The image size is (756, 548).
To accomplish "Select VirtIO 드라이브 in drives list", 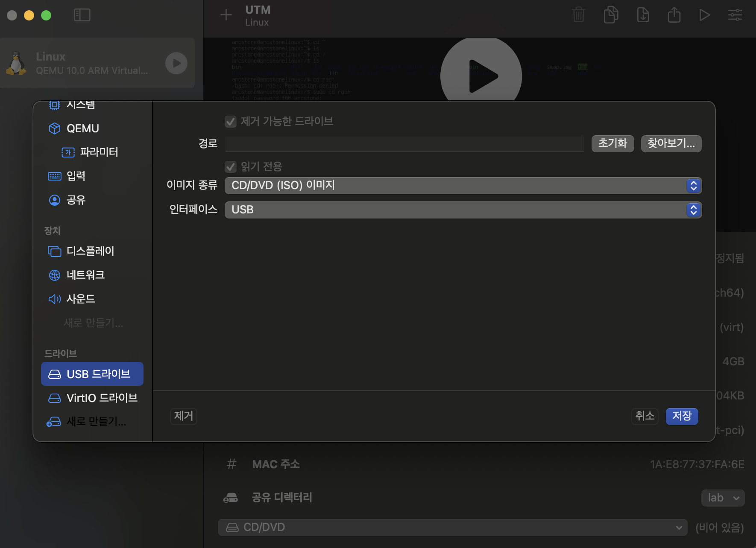I will [x=92, y=398].
